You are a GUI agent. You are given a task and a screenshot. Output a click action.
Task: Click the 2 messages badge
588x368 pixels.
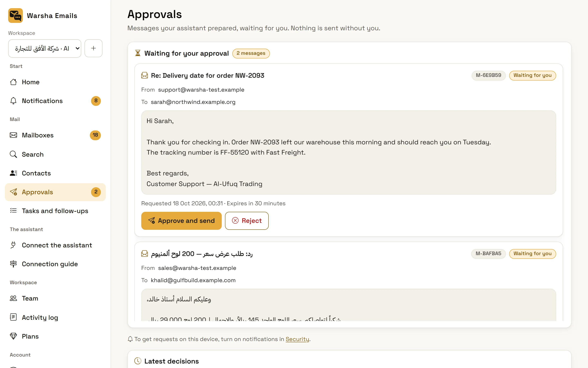tap(251, 53)
